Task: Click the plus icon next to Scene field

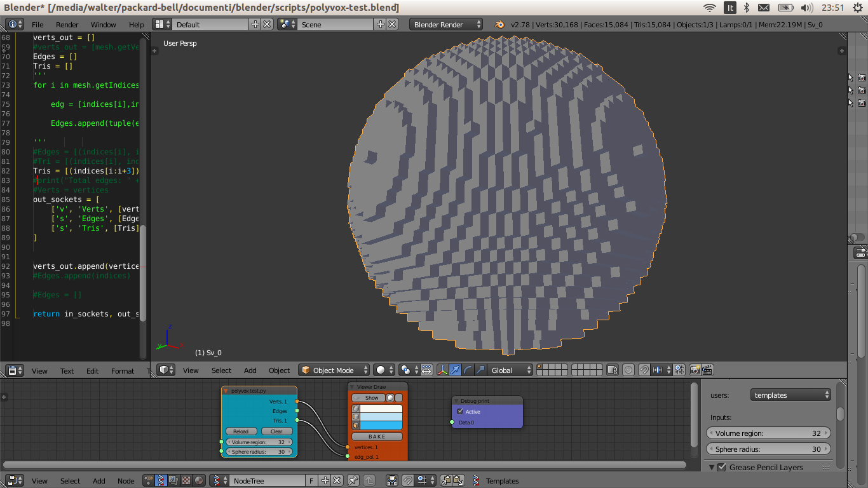Action: tap(381, 24)
